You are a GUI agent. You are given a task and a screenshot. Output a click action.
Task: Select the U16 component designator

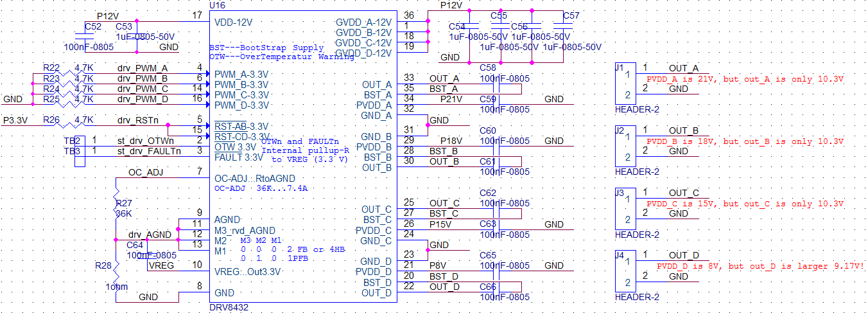click(217, 5)
